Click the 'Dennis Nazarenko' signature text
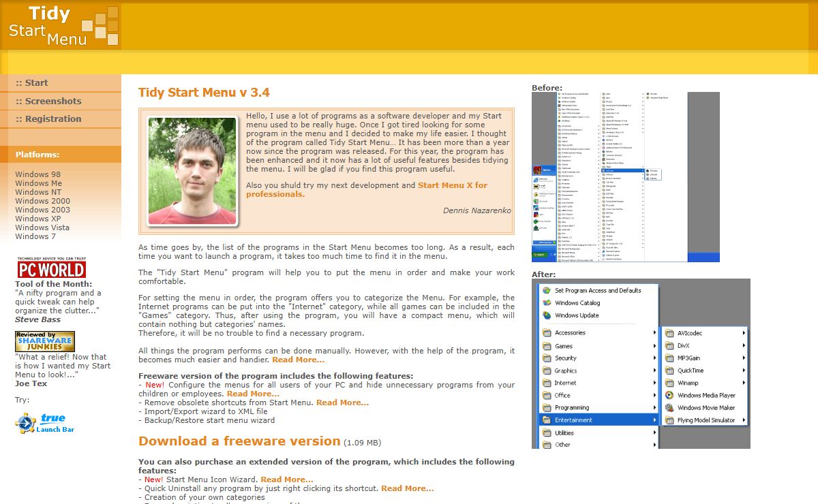This screenshot has height=504, width=818. [477, 210]
